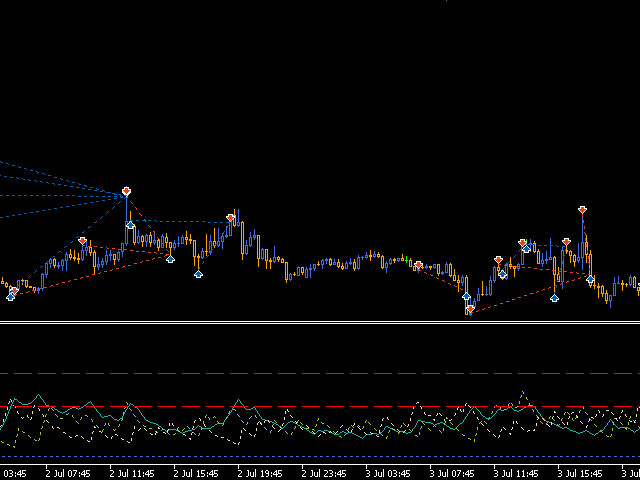The height and width of the screenshot is (480, 640).
Task: Click the '2 Jul 19:45' time axis label
Action: pyautogui.click(x=260, y=473)
